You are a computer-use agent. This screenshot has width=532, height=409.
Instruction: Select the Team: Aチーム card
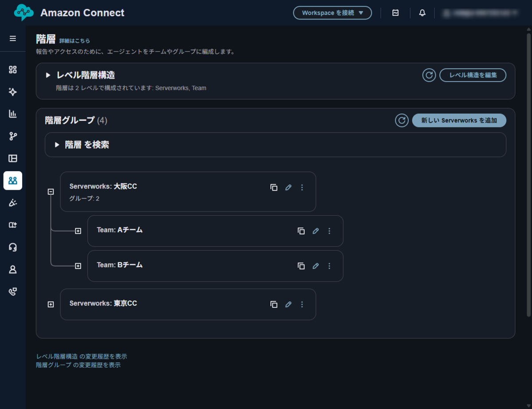(x=215, y=231)
